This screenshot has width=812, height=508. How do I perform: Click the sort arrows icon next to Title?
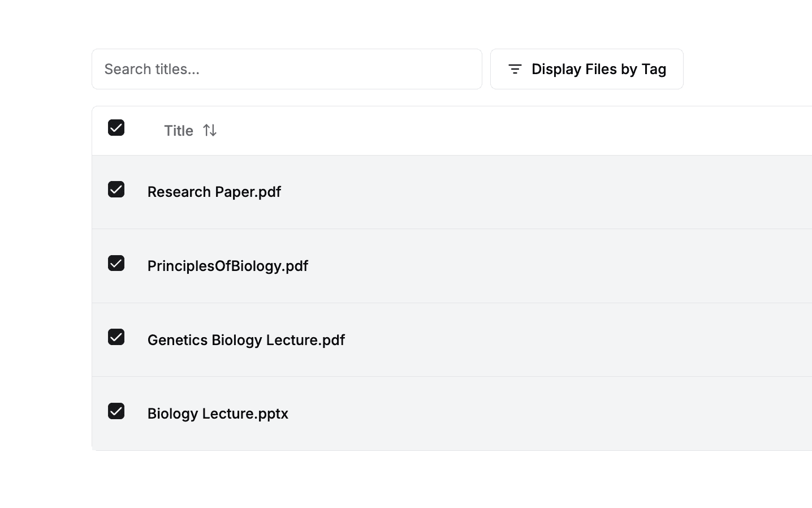[210, 131]
